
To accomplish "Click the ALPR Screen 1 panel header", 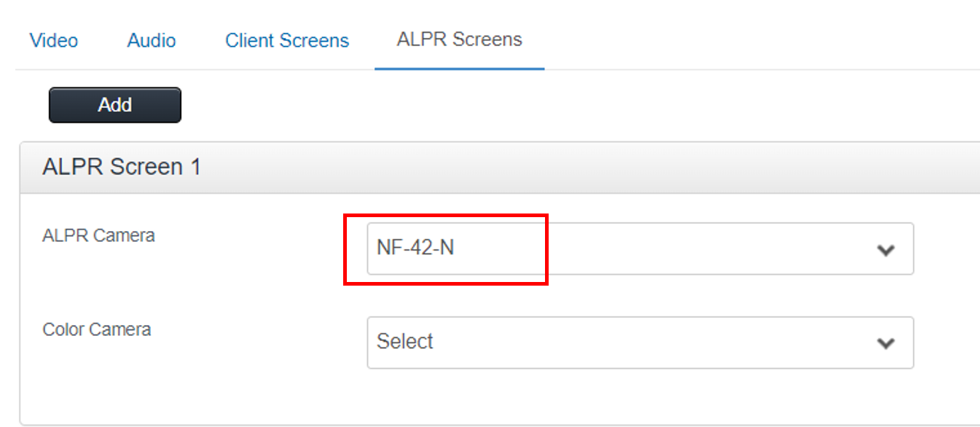I will (x=500, y=168).
